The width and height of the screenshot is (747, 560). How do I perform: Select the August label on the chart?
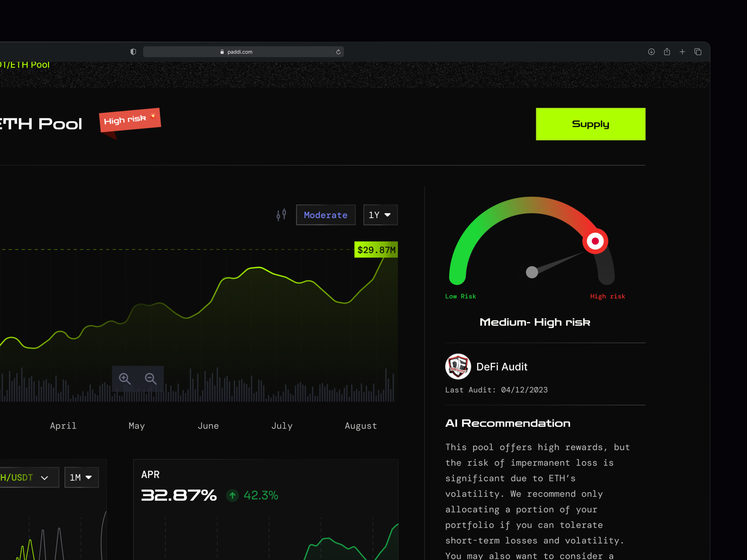(361, 426)
